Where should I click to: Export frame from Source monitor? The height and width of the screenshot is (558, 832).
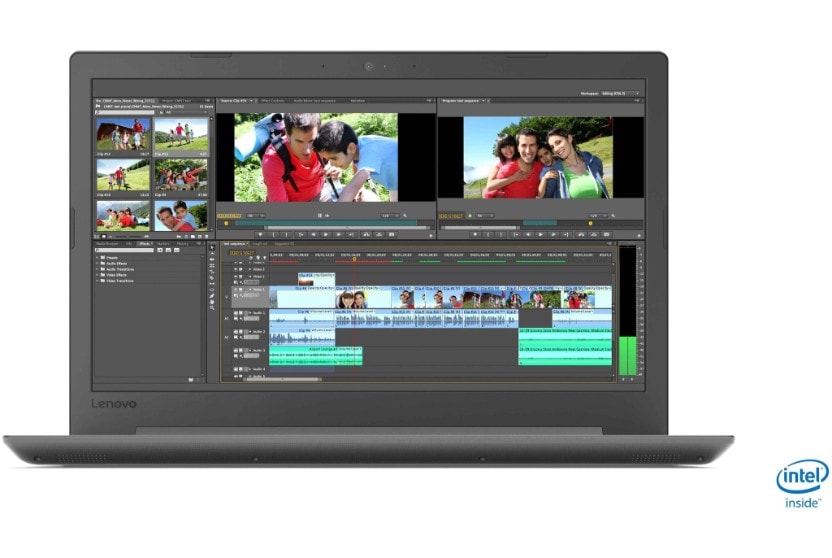(392, 234)
